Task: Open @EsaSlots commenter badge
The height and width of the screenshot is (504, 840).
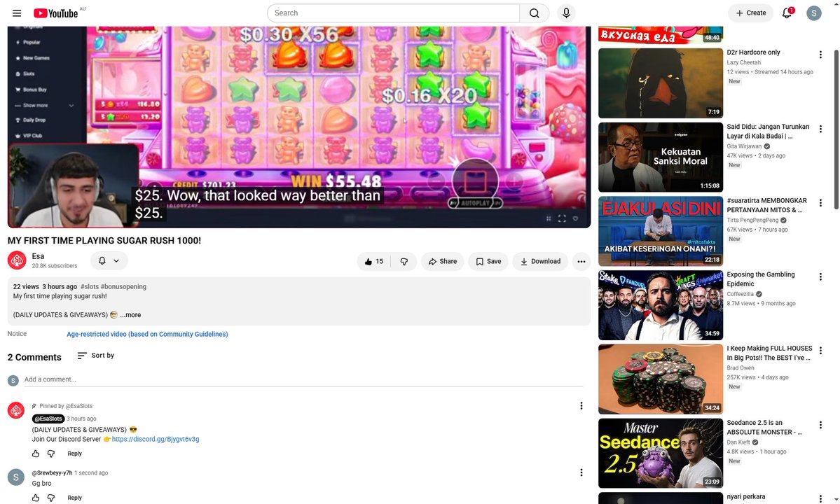Action: [x=48, y=419]
